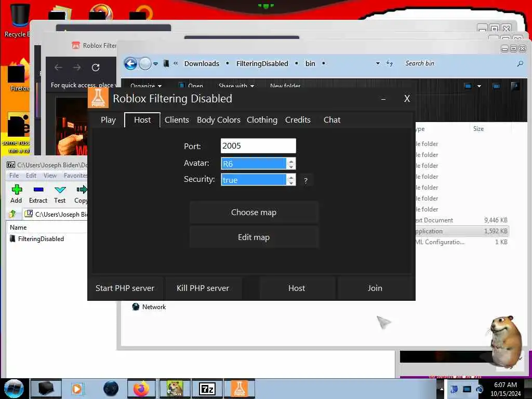
Task: Open the address bar history dropdown arrow
Action: [x=378, y=63]
